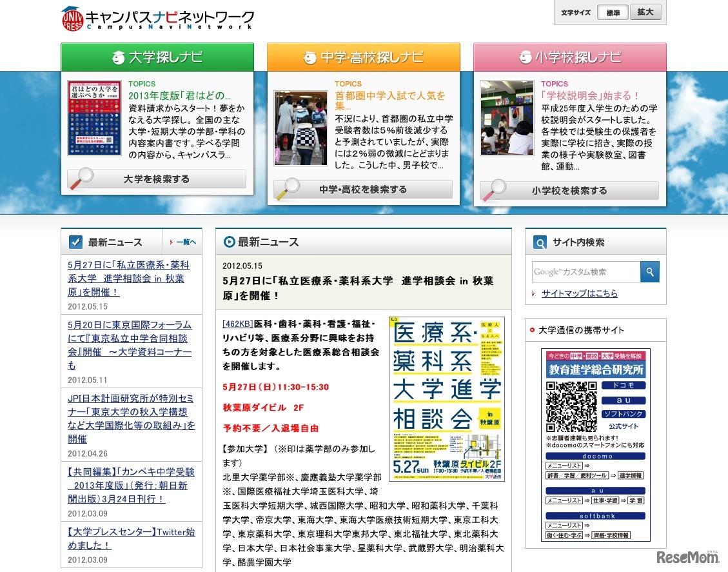Click inside the Google custom search field
Viewport: 728px width, 572px height.
click(583, 271)
